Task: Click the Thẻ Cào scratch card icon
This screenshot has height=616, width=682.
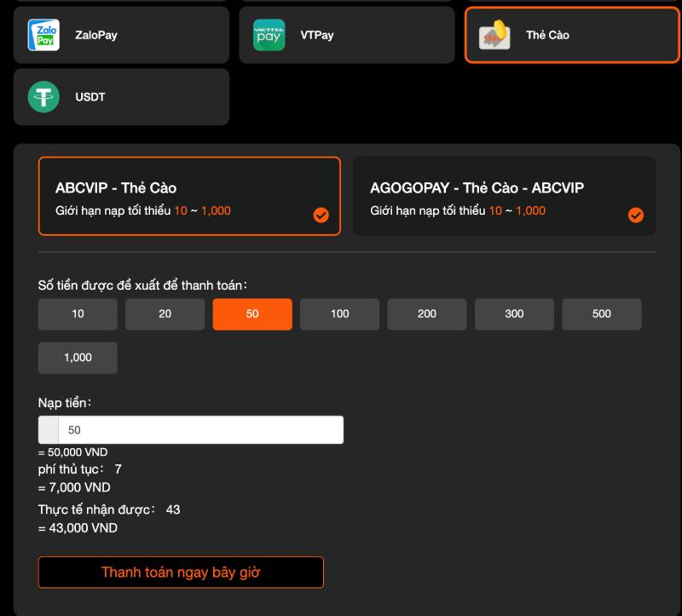Action: 494,35
